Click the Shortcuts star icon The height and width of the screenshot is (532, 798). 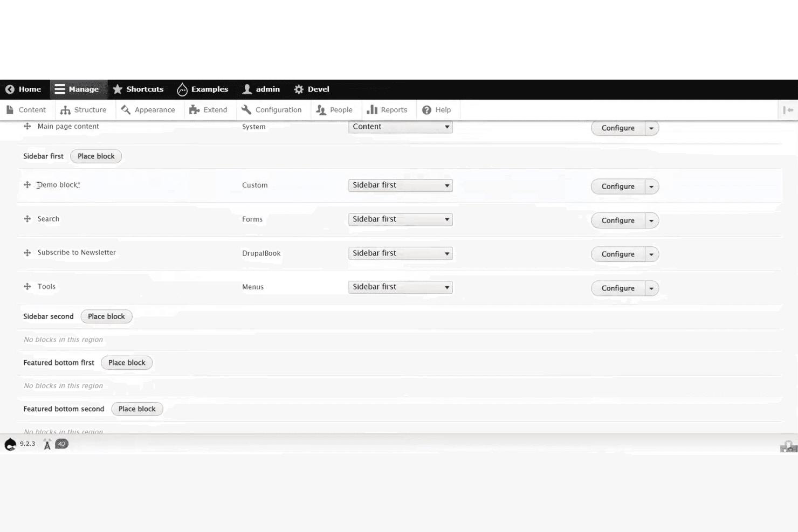tap(118, 89)
